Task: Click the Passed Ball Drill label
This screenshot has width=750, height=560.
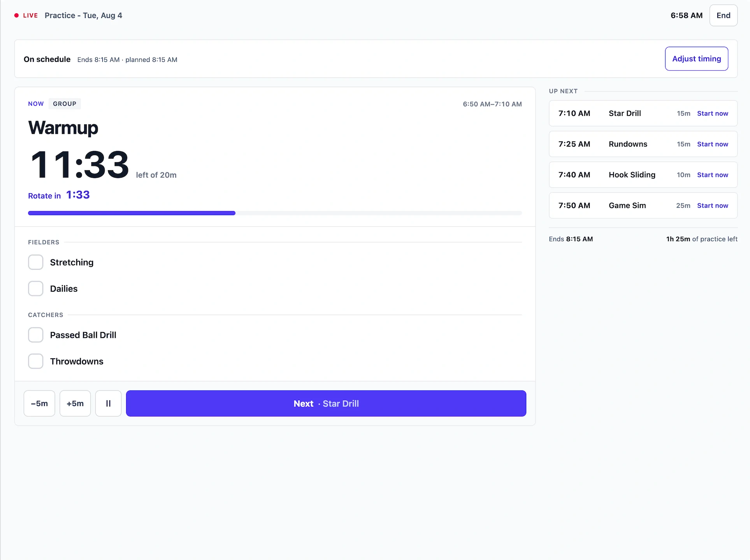Action: [83, 335]
